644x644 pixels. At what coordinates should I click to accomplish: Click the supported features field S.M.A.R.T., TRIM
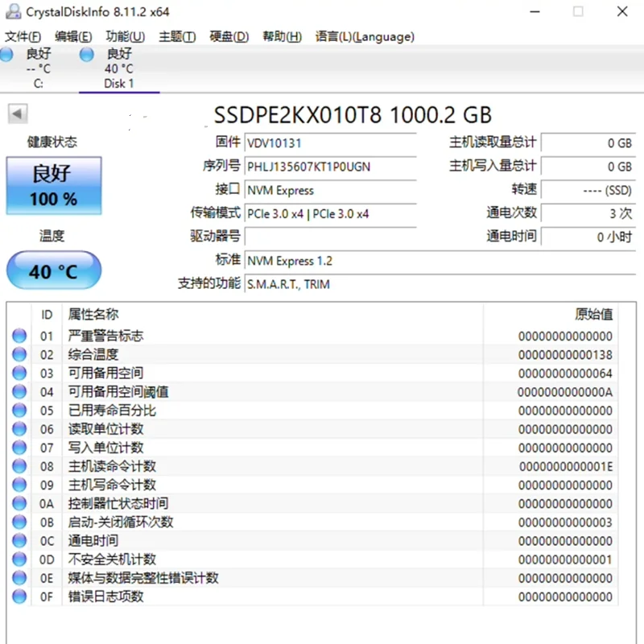(x=440, y=284)
